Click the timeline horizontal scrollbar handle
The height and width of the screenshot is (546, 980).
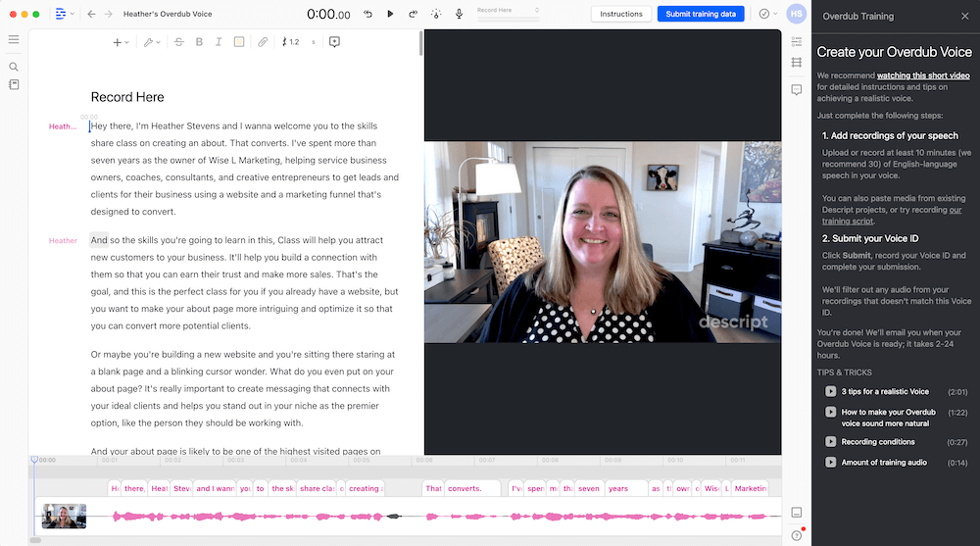(35, 540)
